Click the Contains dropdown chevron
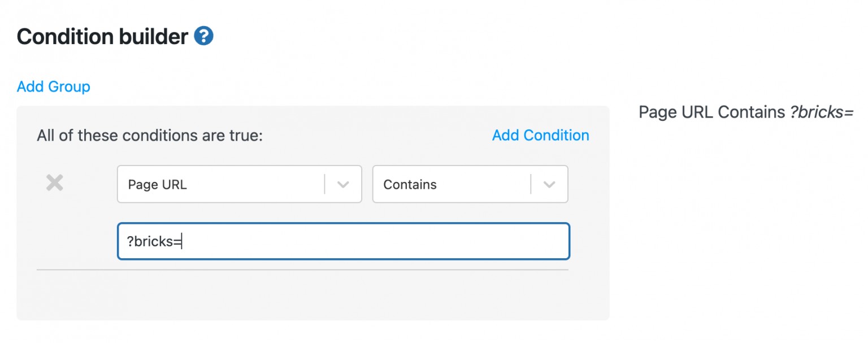This screenshot has height=343, width=868. [x=549, y=184]
